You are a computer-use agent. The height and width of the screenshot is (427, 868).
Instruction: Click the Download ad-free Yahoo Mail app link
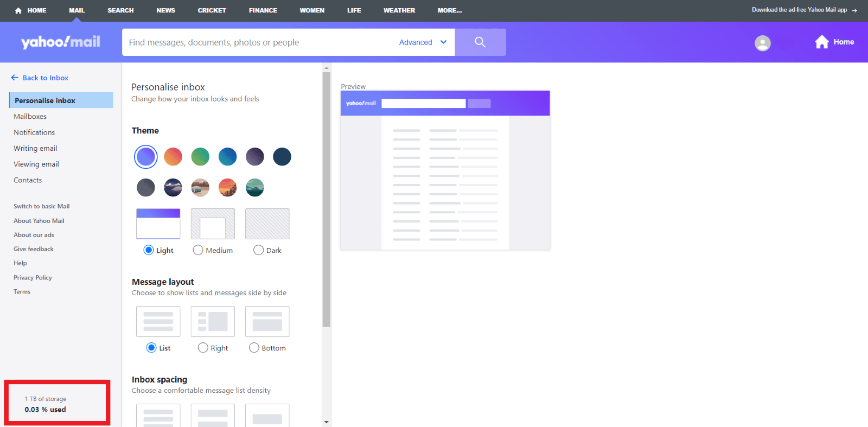coord(799,10)
